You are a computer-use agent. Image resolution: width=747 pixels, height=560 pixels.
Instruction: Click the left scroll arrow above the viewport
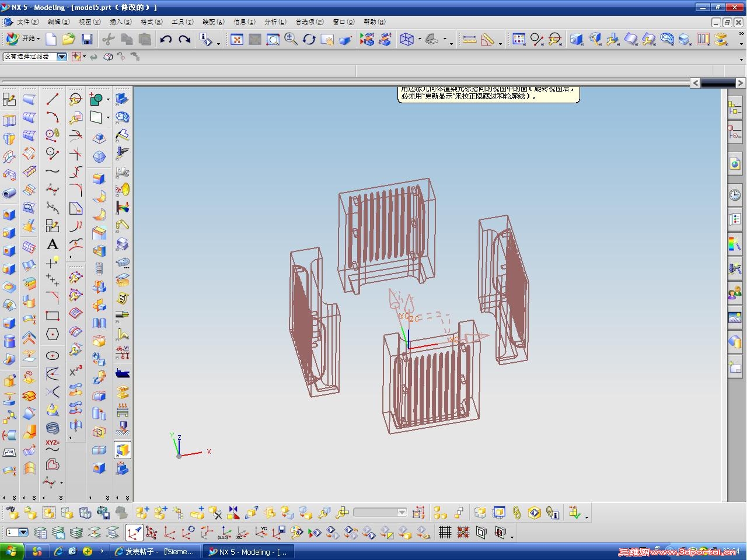tap(695, 83)
